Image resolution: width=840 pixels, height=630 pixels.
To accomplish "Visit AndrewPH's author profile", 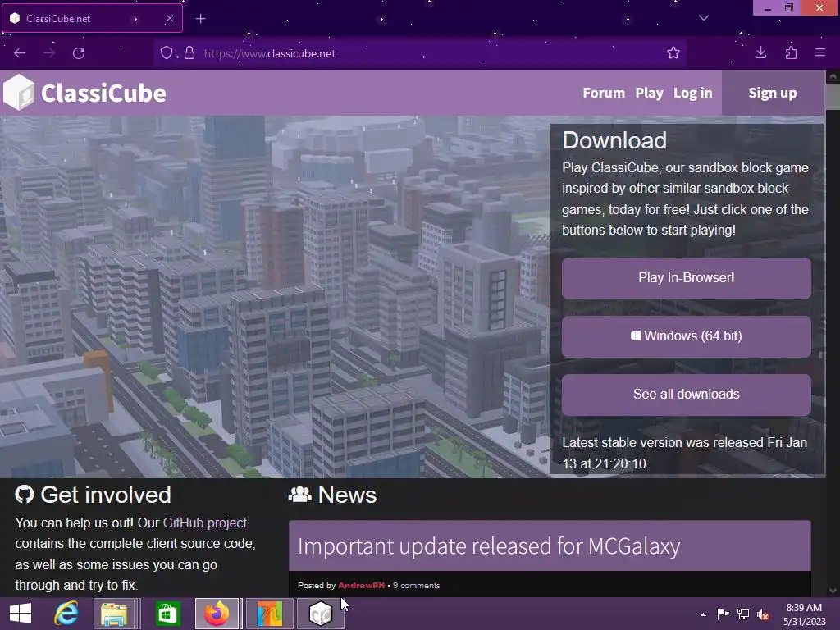I will click(x=361, y=586).
